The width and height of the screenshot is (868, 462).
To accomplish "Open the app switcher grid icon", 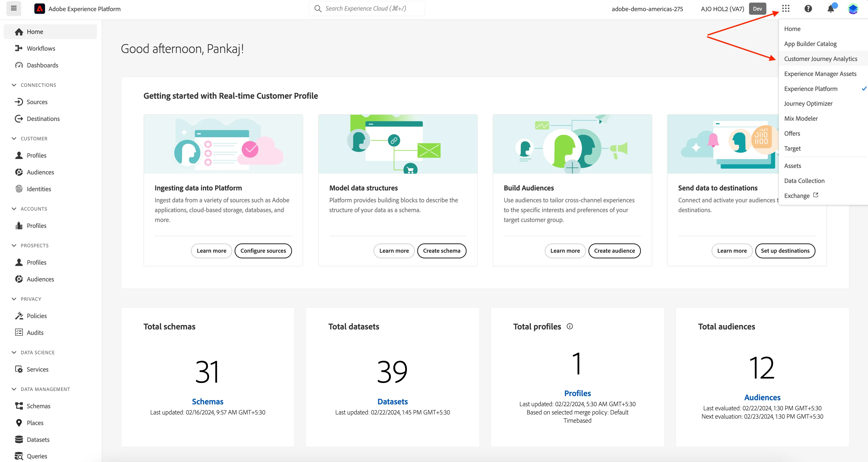I will click(786, 9).
